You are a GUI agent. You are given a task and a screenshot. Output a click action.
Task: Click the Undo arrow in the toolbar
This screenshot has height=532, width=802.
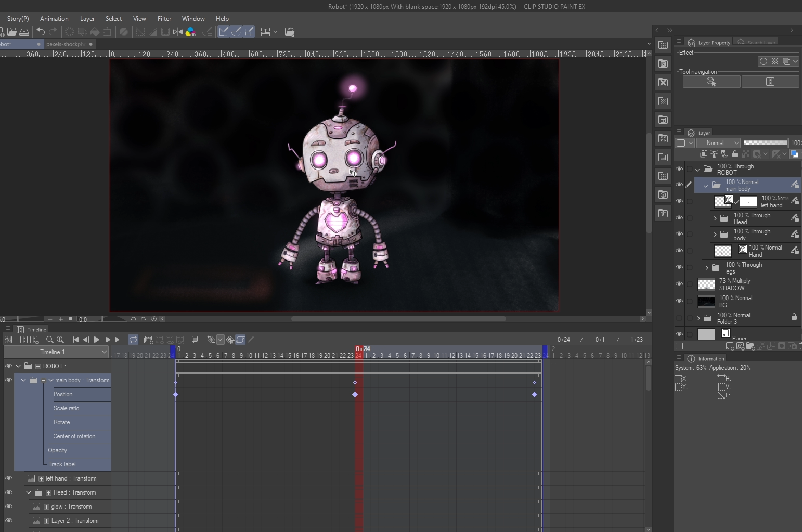click(x=40, y=32)
